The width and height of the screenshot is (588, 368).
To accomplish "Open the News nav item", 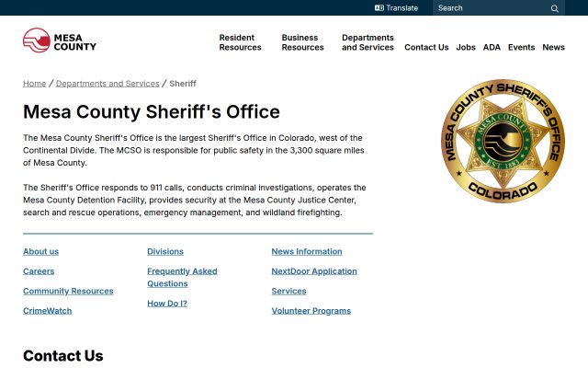I will pyautogui.click(x=553, y=47).
